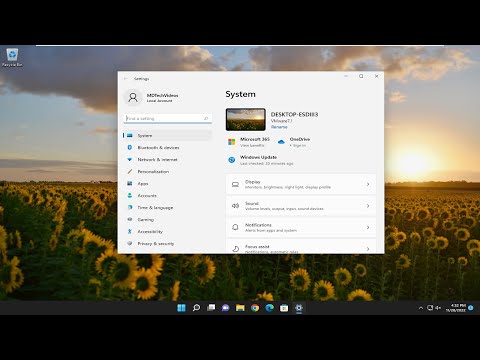
Task: Click the Notifications bell icon
Action: click(x=235, y=227)
